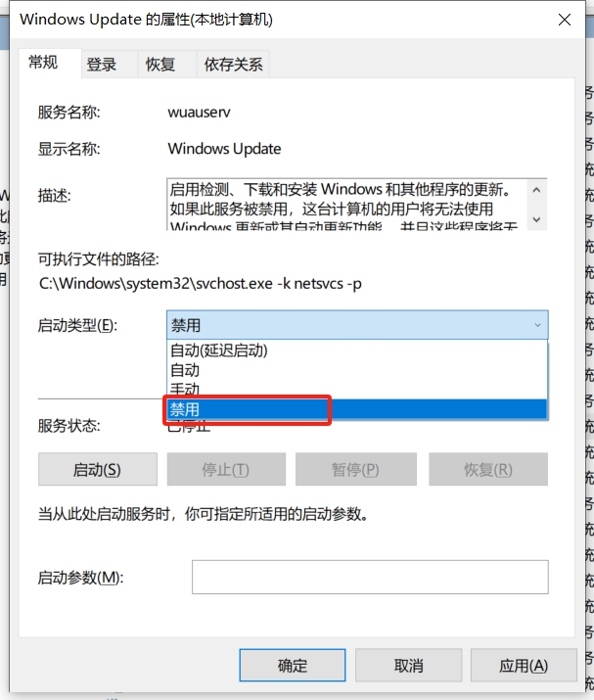Click the description box scroll up arrow
The width and height of the screenshot is (594, 700).
pos(537,191)
